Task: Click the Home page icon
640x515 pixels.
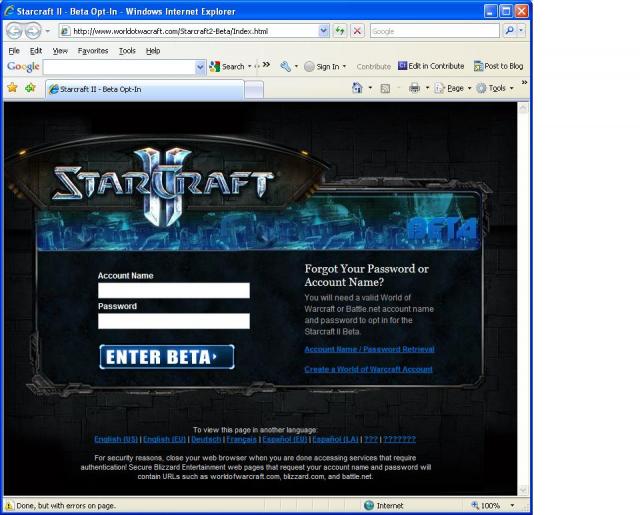Action: [x=358, y=88]
